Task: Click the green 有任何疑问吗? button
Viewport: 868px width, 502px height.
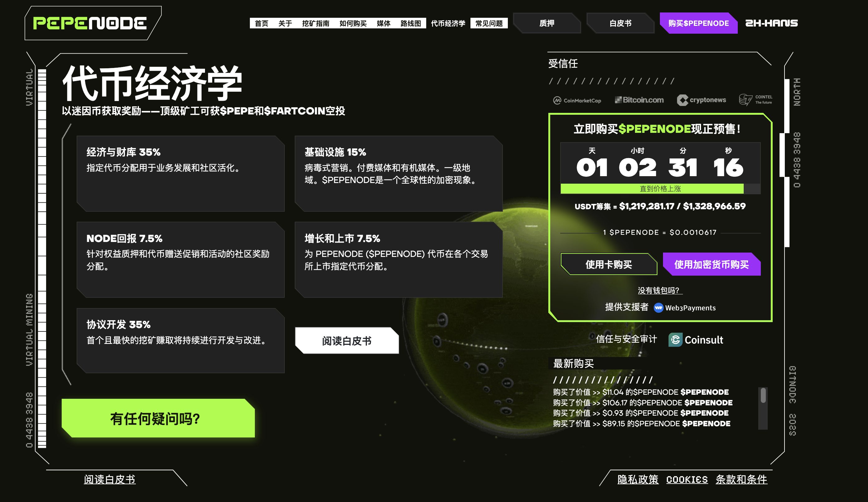Action: pos(158,418)
